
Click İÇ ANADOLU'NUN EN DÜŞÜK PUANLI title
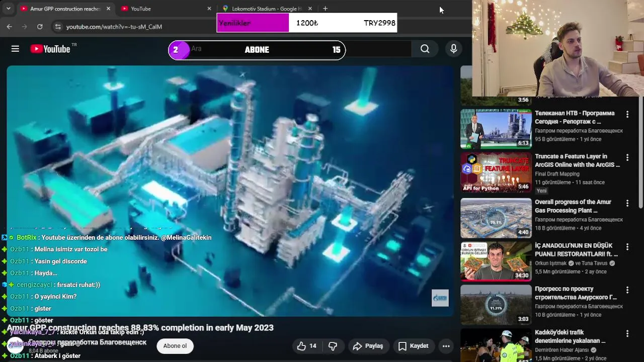tap(576, 250)
